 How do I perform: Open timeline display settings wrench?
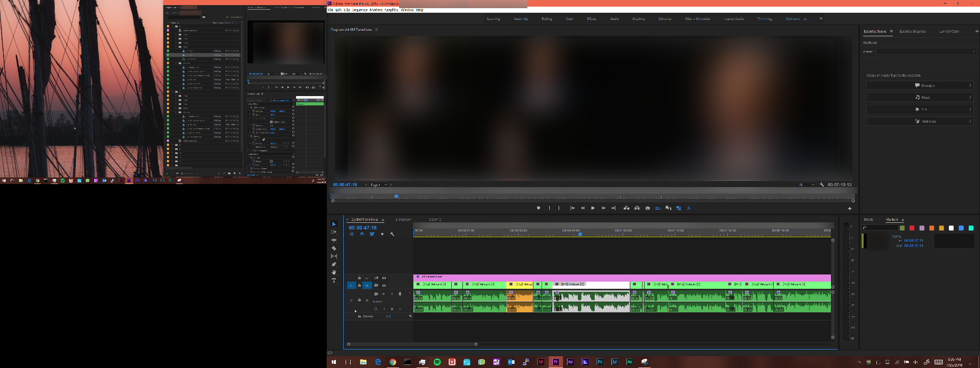392,234
